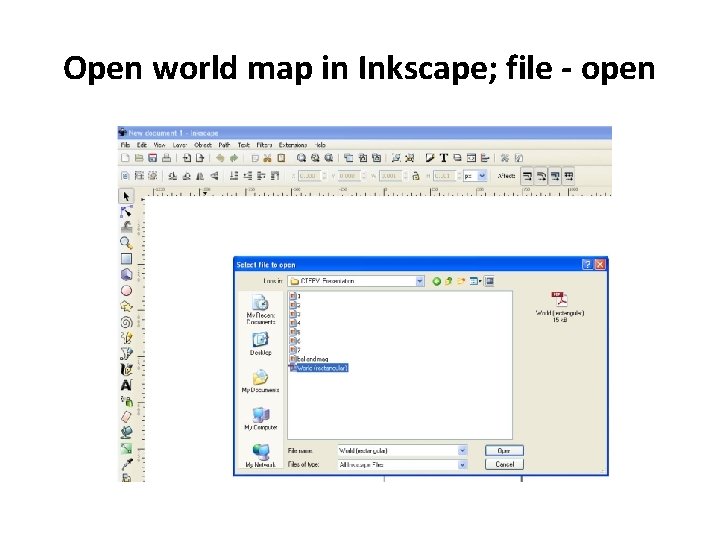
Task: Toggle the preview pane button in dialog
Action: [489, 281]
